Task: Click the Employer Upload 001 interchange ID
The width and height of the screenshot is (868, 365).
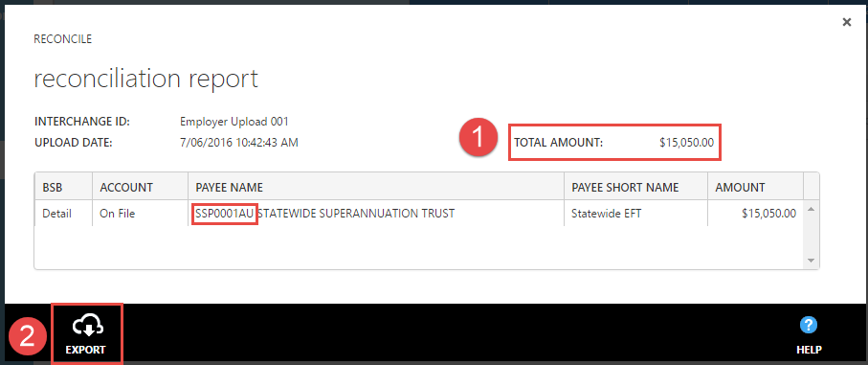Action: click(x=234, y=122)
